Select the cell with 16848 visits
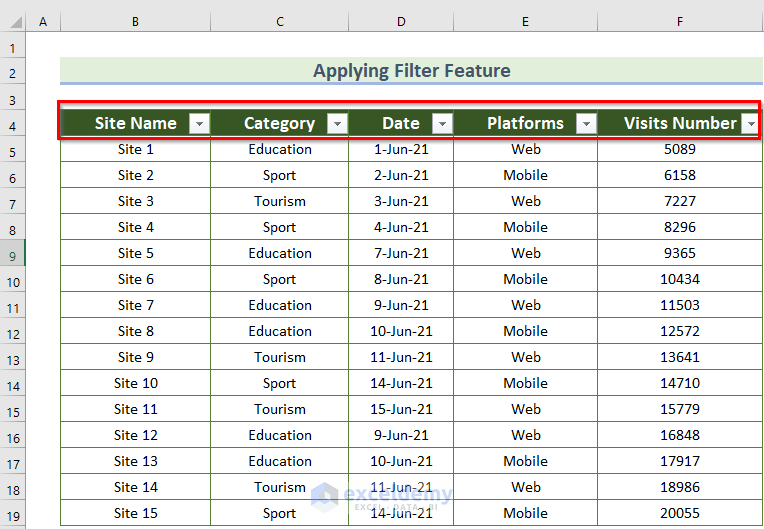 680,436
